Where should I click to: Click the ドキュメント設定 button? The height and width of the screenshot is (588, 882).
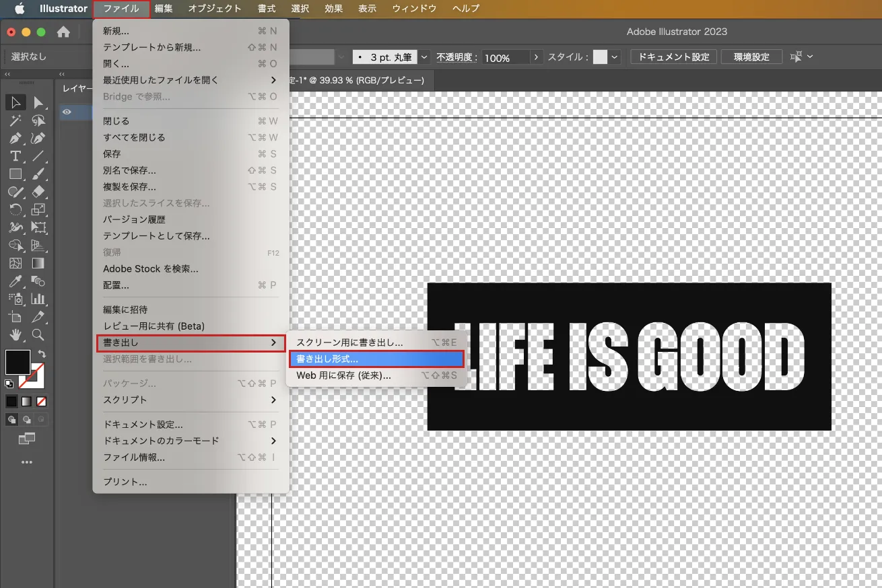pyautogui.click(x=673, y=57)
